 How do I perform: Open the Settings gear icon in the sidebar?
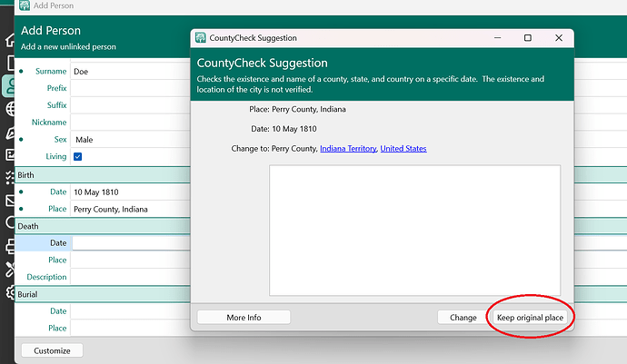10,292
